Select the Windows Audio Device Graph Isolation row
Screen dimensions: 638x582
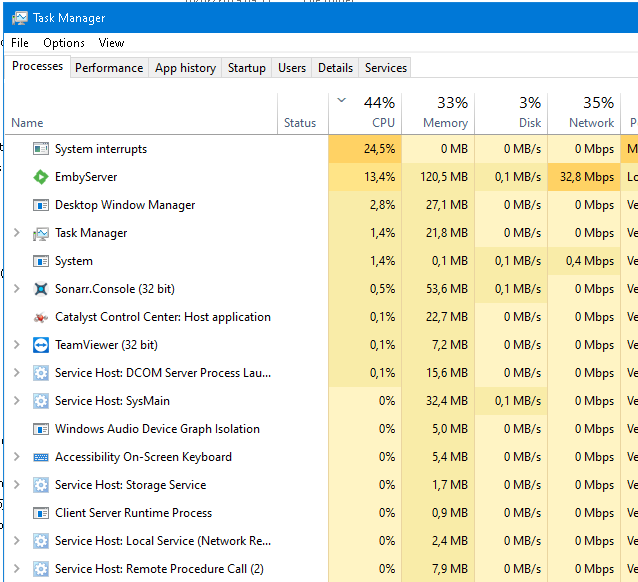click(x=157, y=429)
